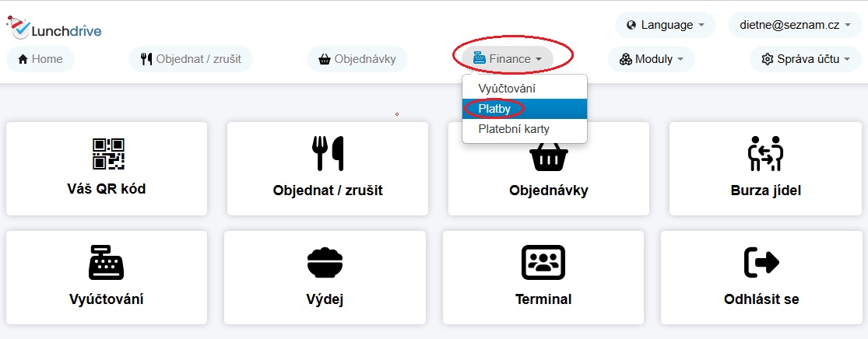Image resolution: width=868 pixels, height=339 pixels.
Task: Click the Lunchdrive logo
Action: (54, 28)
